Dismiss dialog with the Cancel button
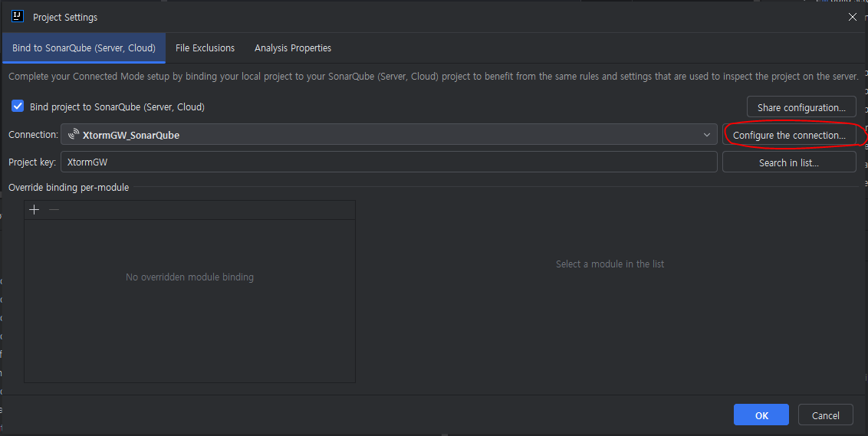Viewport: 868px width, 436px height. [825, 415]
